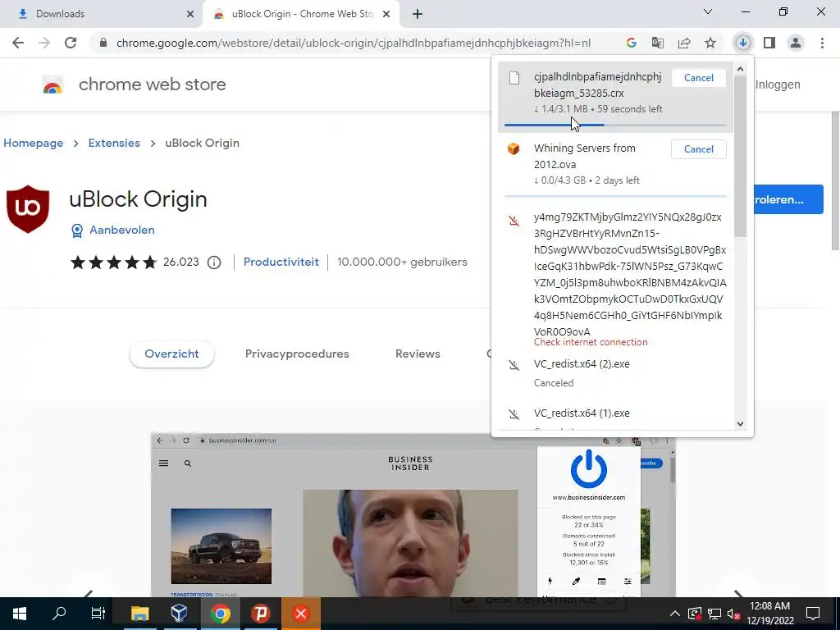Click the Aanbevolen badge icon

[77, 231]
